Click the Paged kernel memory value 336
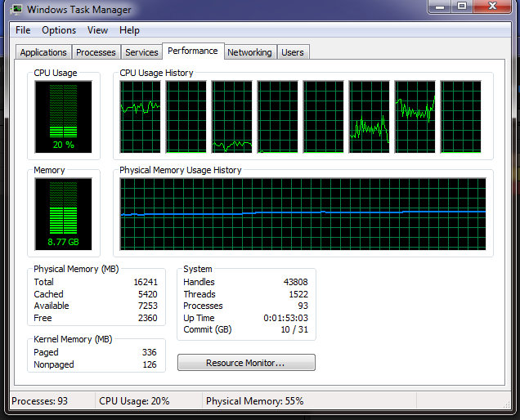520x420 pixels. tap(150, 352)
